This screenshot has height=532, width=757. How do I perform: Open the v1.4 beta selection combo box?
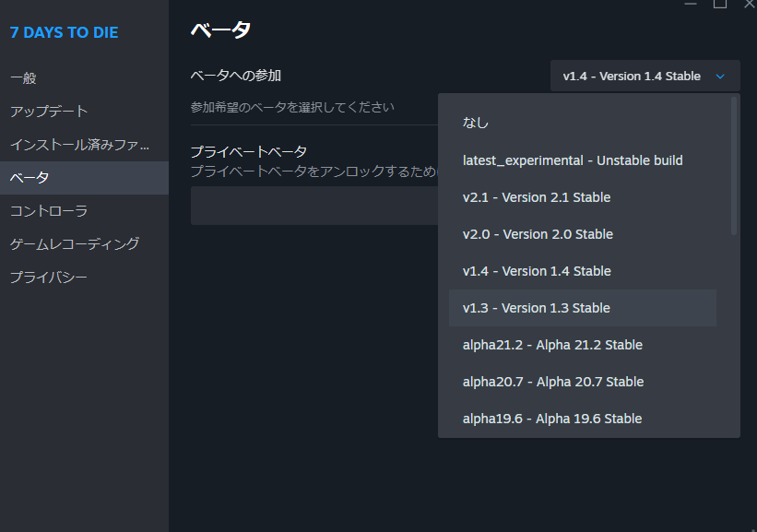click(x=645, y=76)
